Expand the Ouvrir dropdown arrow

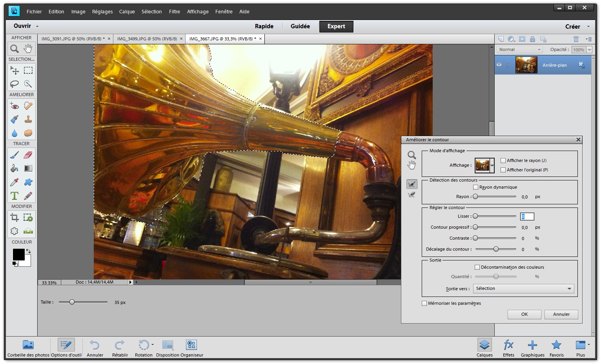pyautogui.click(x=37, y=26)
